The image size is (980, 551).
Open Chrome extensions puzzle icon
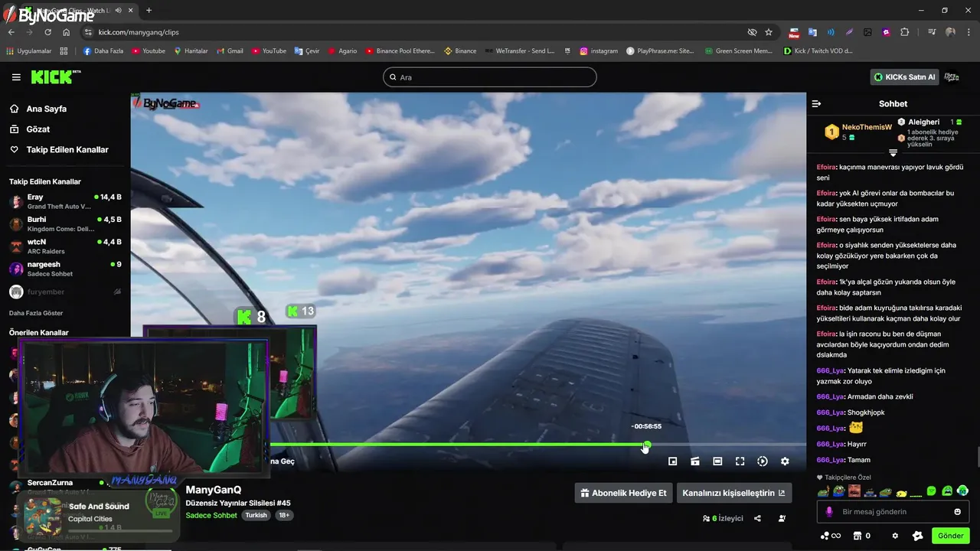(x=904, y=32)
